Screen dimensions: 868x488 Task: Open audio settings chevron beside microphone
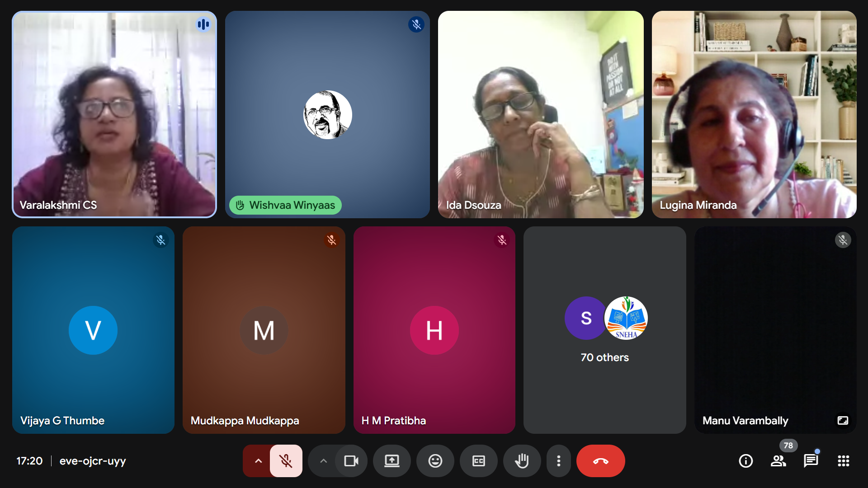(258, 461)
